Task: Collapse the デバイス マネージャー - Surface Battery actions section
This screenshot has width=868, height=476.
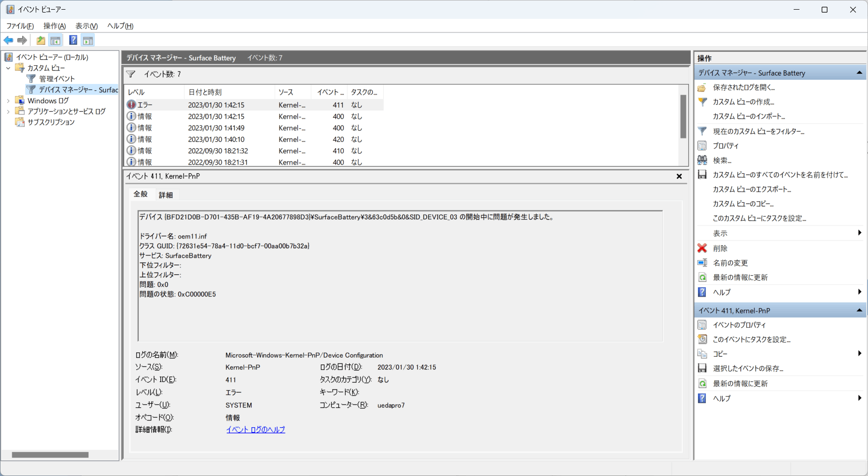Action: (x=859, y=73)
